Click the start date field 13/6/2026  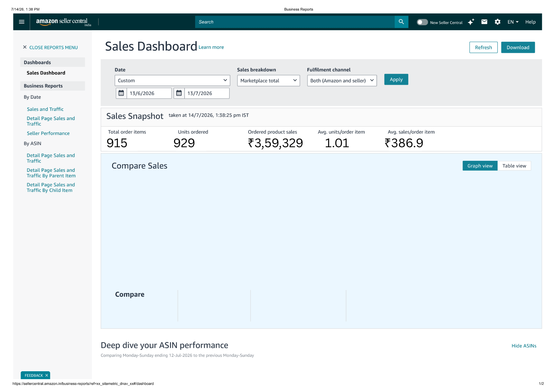pos(149,93)
